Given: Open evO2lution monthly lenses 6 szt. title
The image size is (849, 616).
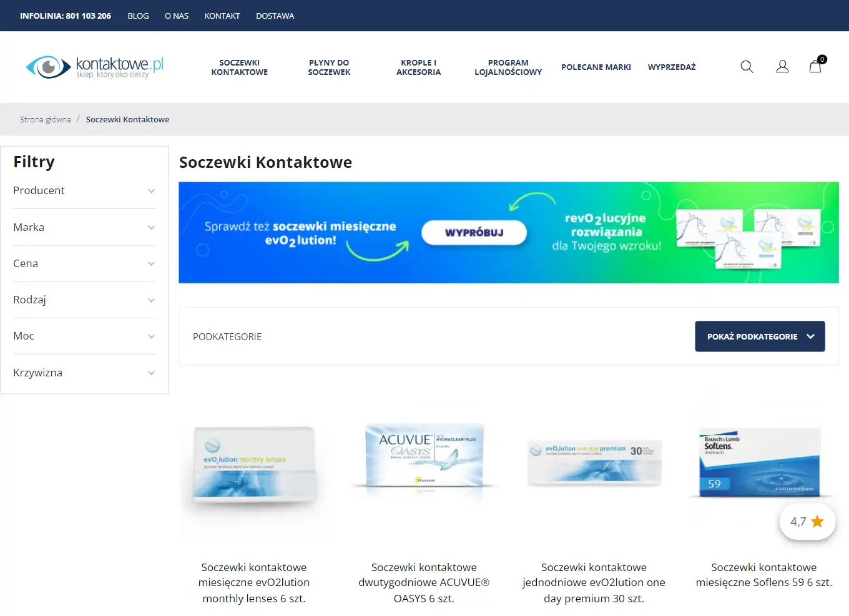Looking at the screenshot, I should pos(254,583).
